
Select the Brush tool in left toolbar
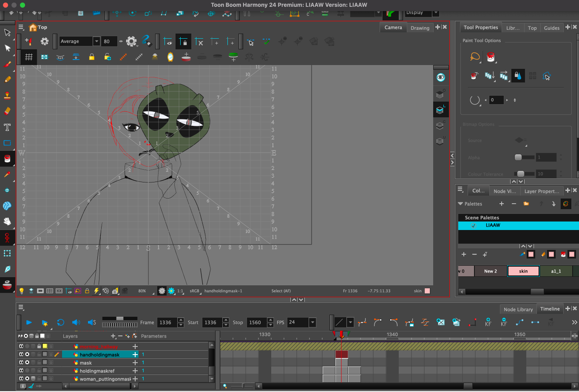[x=7, y=64]
